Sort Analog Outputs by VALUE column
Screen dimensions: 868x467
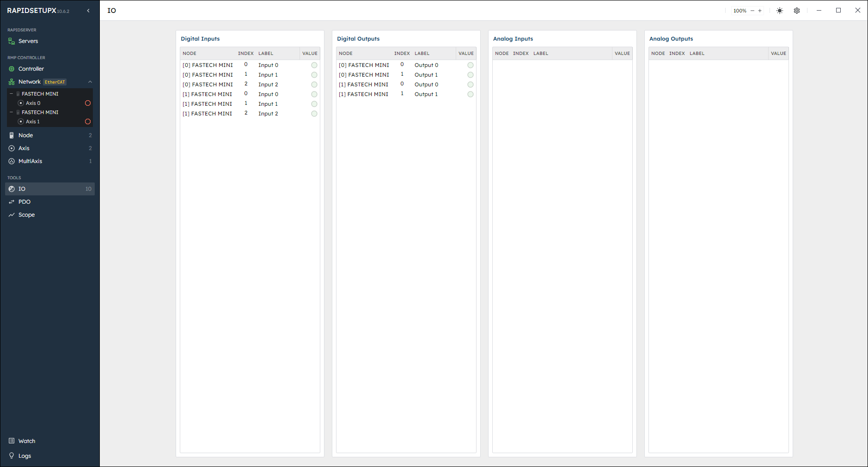coord(778,54)
